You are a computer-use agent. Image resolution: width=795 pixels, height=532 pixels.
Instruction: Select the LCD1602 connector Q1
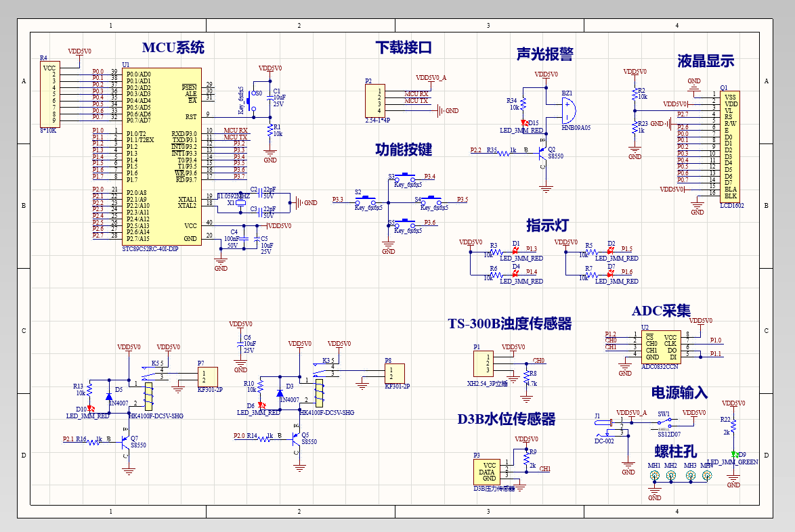[729, 147]
